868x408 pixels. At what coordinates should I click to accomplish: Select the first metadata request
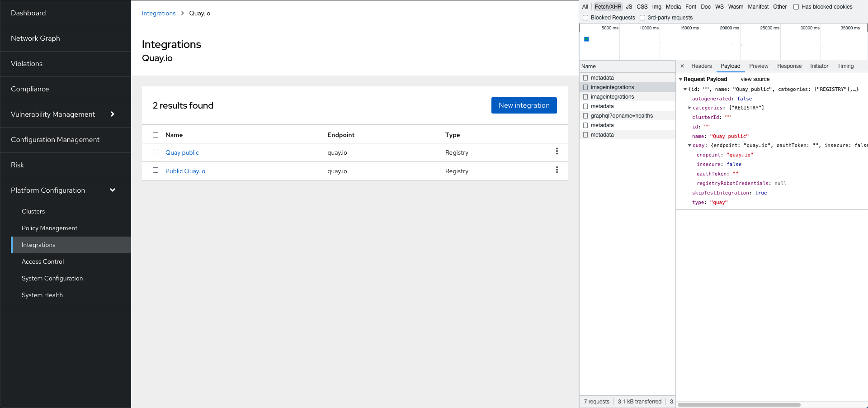click(627, 78)
